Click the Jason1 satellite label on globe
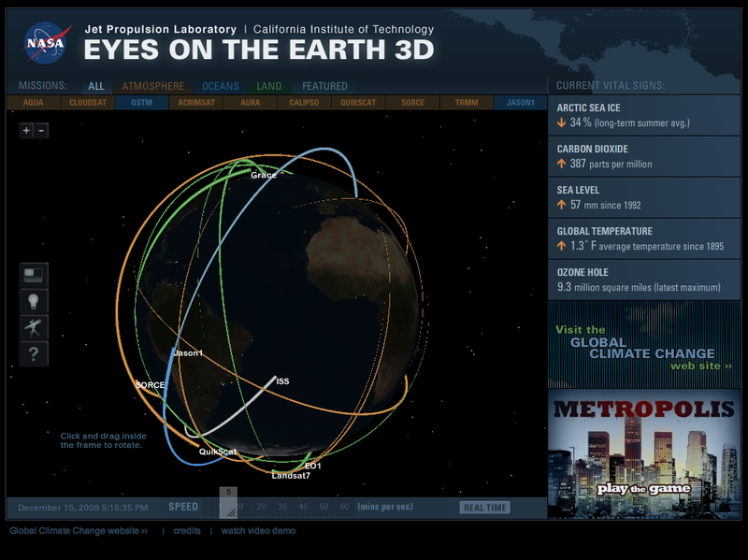Viewport: 748px width, 560px height. click(188, 353)
